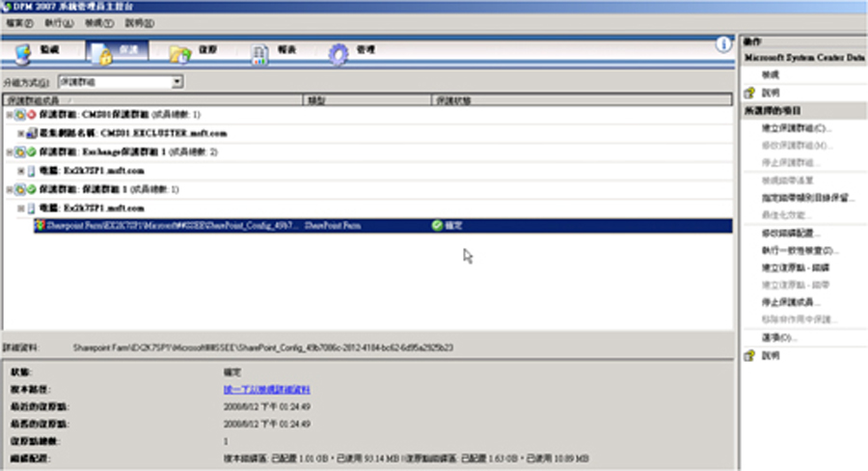Click 執行一致性檢查(R)... action

point(800,251)
